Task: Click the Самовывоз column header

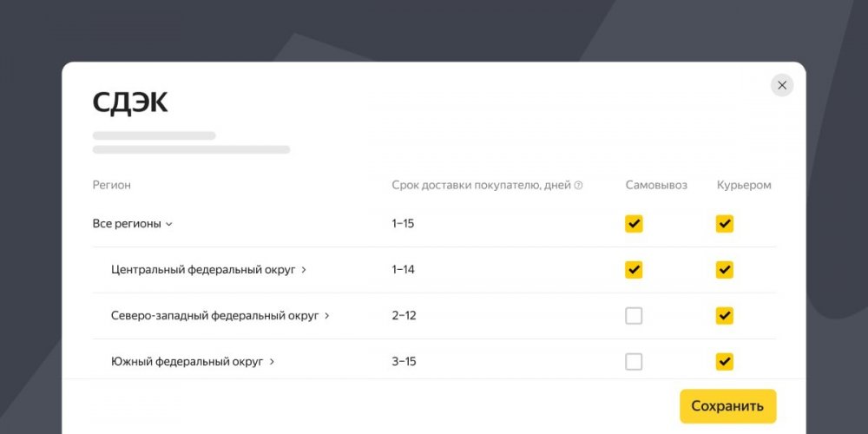Action: 656,185
